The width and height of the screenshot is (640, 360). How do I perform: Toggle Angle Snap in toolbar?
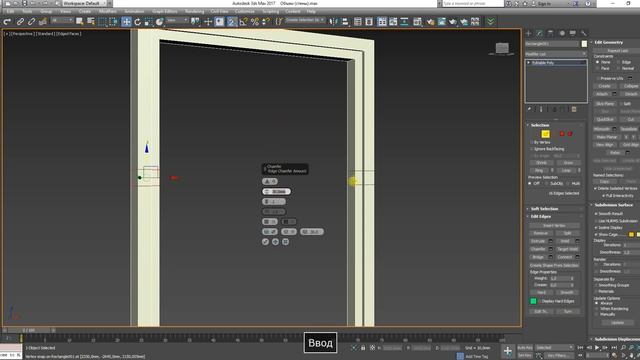243,22
